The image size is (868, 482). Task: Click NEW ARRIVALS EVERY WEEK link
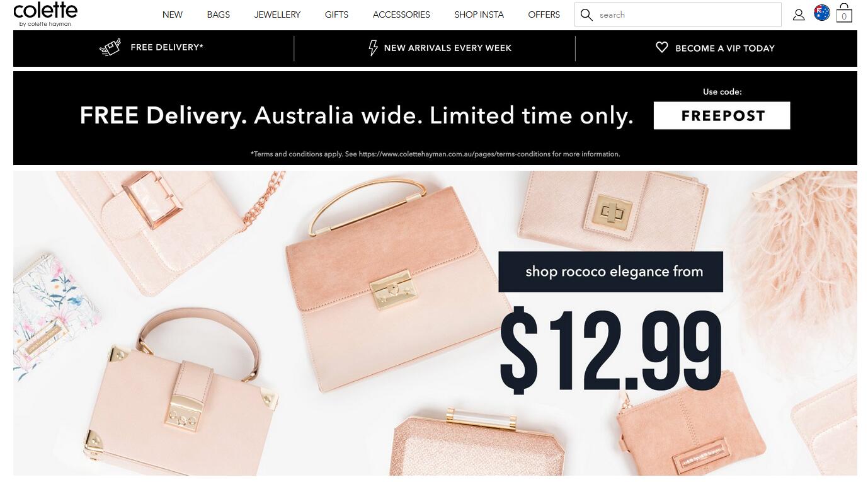point(448,48)
